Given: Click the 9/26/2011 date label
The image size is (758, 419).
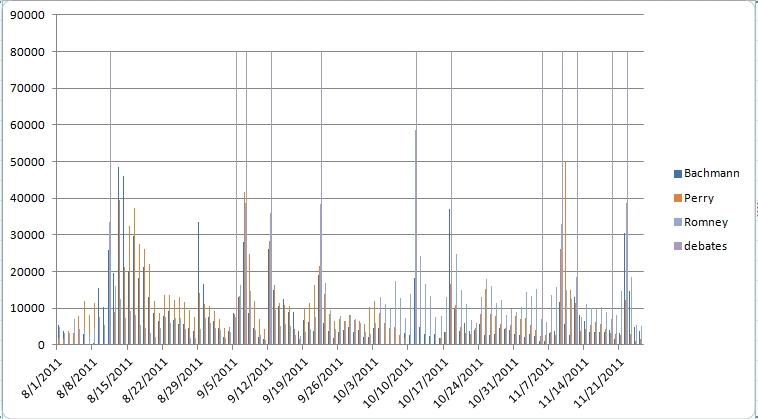Looking at the screenshot, I should click(x=322, y=378).
